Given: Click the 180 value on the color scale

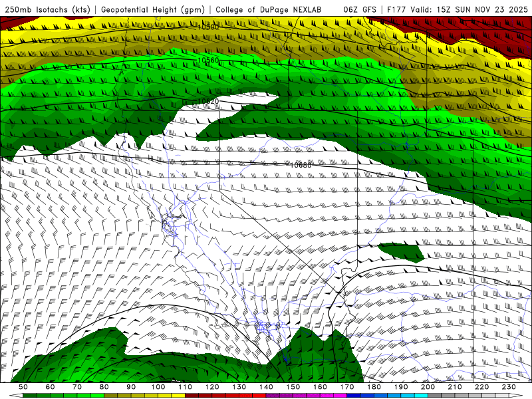Looking at the screenshot, I should point(374,387).
